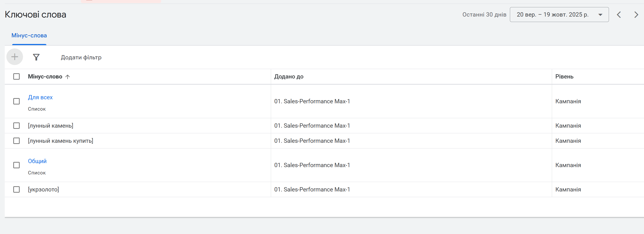Go to next date period arrow
The width and height of the screenshot is (644, 234).
coord(636,15)
